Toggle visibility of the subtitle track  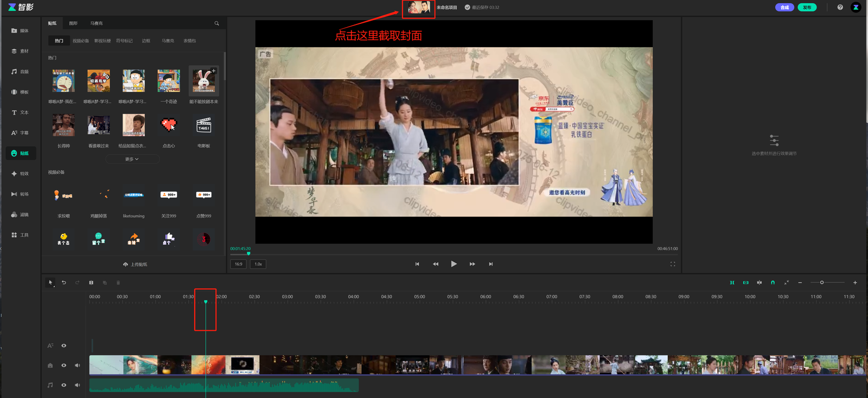pos(64,345)
